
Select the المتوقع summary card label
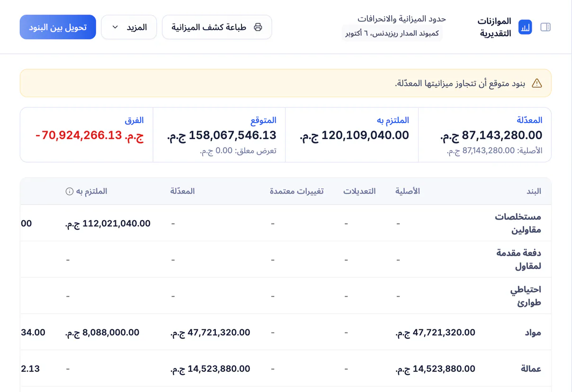[263, 120]
